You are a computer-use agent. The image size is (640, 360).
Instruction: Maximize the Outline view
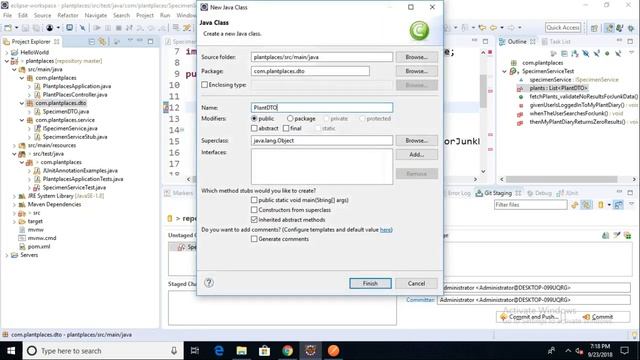click(630, 41)
